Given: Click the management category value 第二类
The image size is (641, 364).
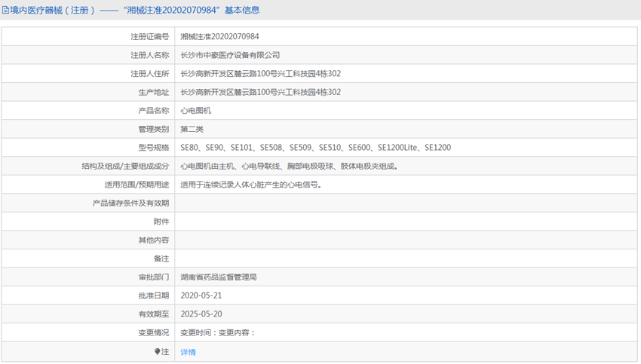Looking at the screenshot, I should click(x=192, y=129).
